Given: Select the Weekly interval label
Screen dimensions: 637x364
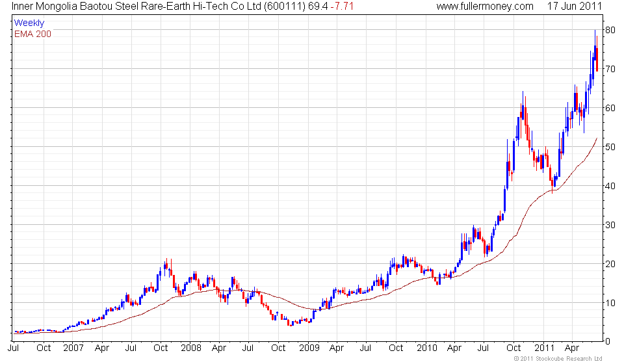Looking at the screenshot, I should tap(29, 23).
